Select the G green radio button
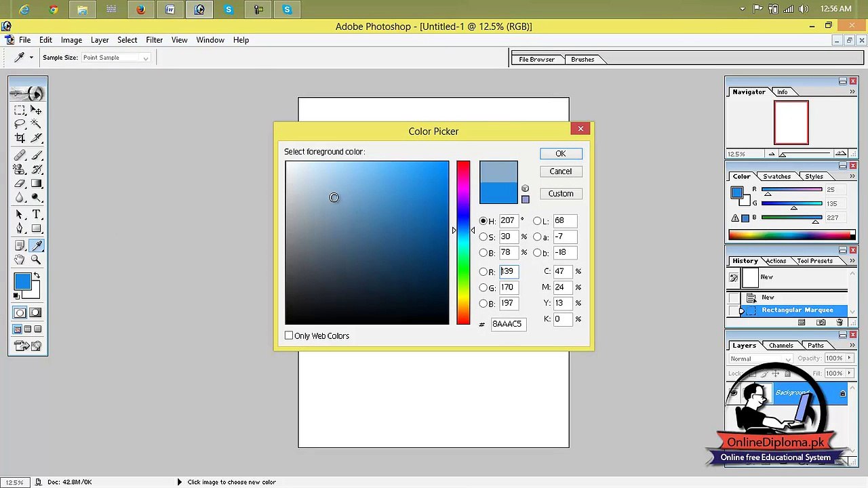Screen dimensions: 868x488 click(x=484, y=288)
